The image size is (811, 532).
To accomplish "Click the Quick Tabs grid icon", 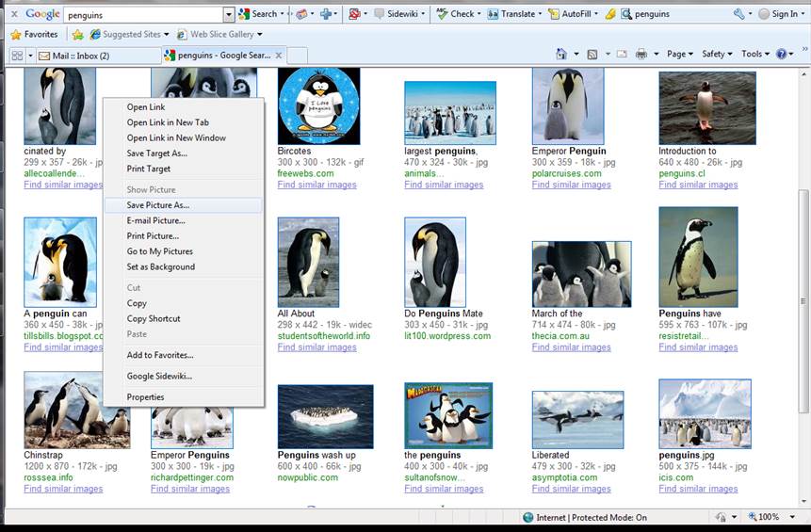I will coord(17,56).
